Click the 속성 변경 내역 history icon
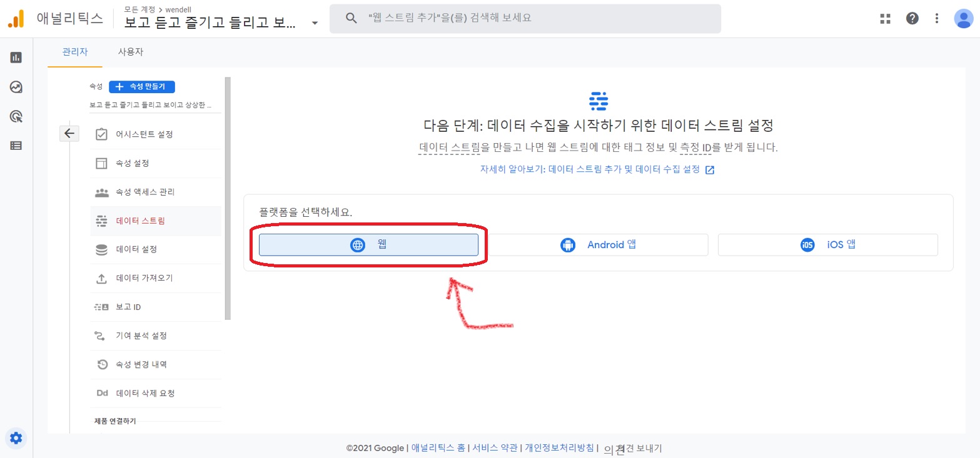The width and height of the screenshot is (980, 458). click(x=101, y=364)
